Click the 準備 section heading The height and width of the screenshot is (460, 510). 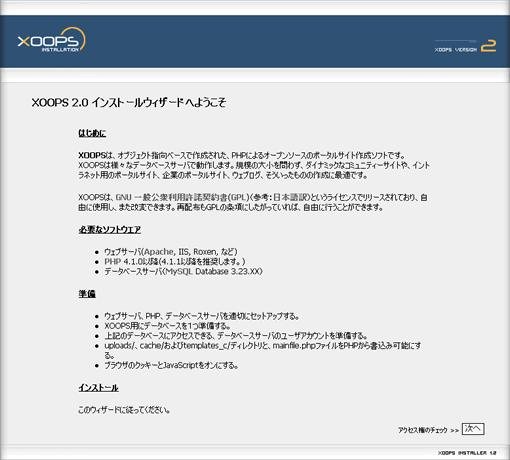pos(87,294)
